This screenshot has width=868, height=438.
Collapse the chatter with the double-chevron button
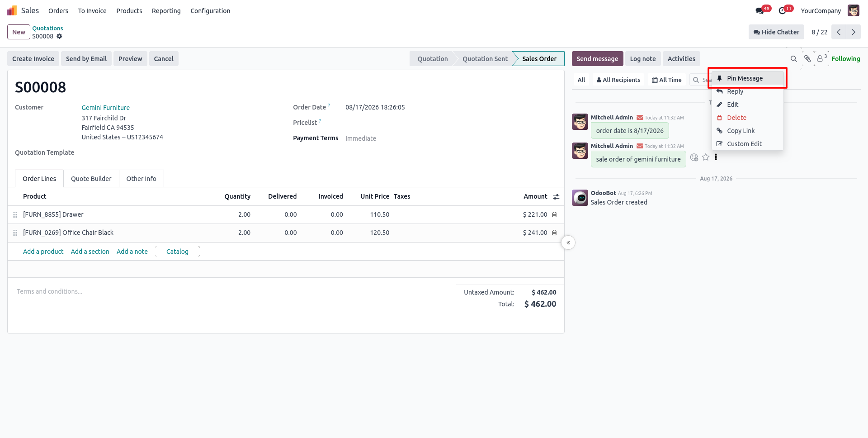click(568, 243)
